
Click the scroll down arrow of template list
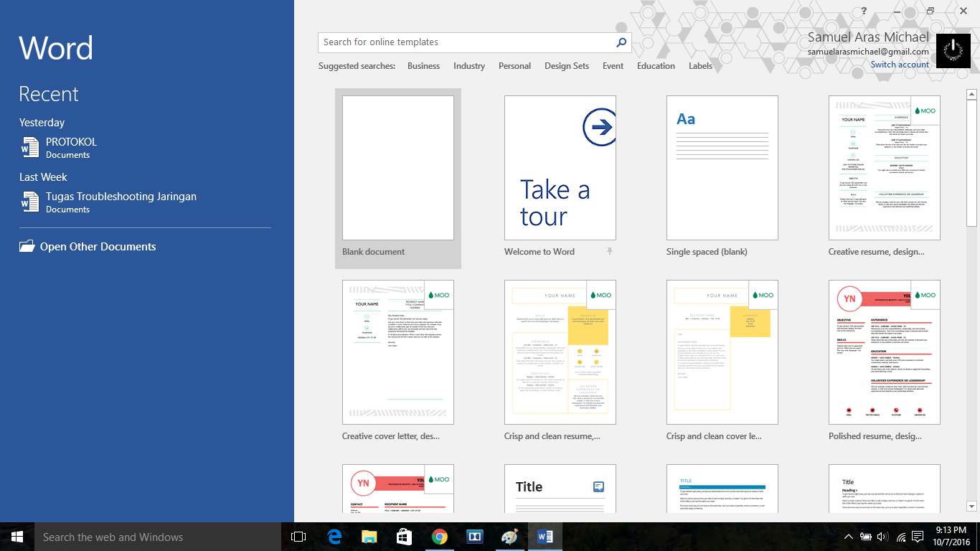click(x=972, y=507)
